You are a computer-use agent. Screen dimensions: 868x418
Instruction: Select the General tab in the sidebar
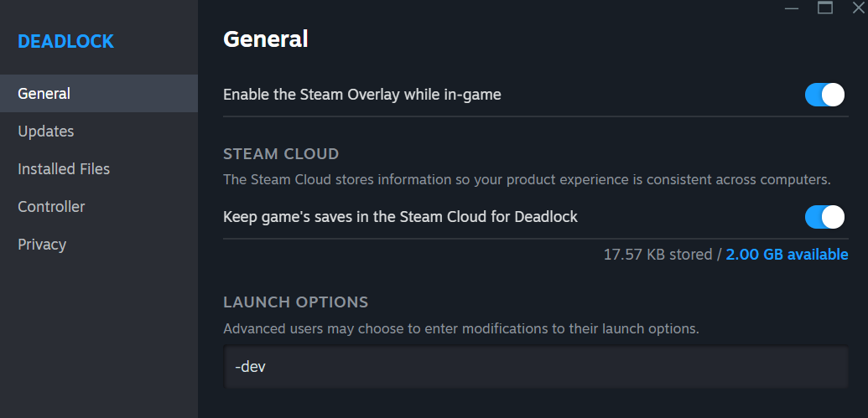click(x=44, y=94)
